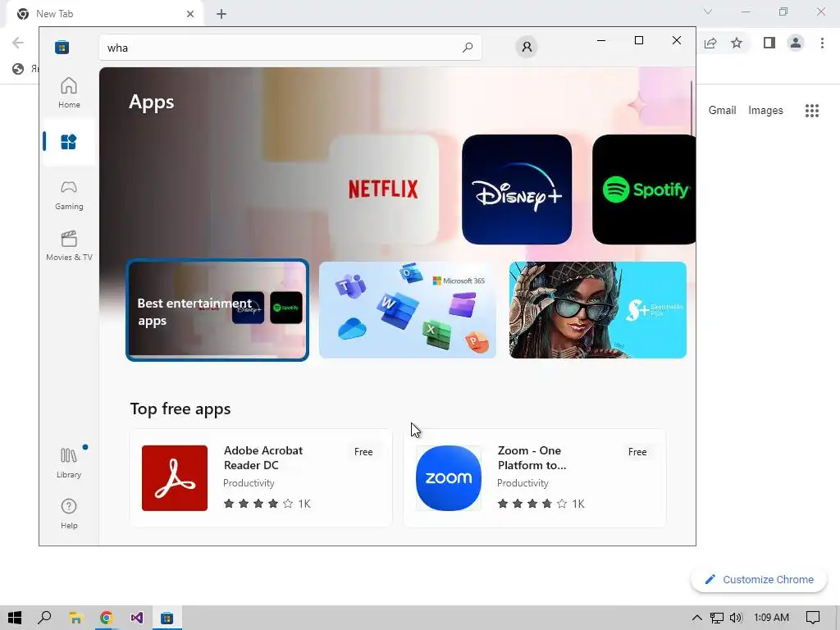Open Chrome three-dot menu
The height and width of the screenshot is (630, 840).
point(822,43)
